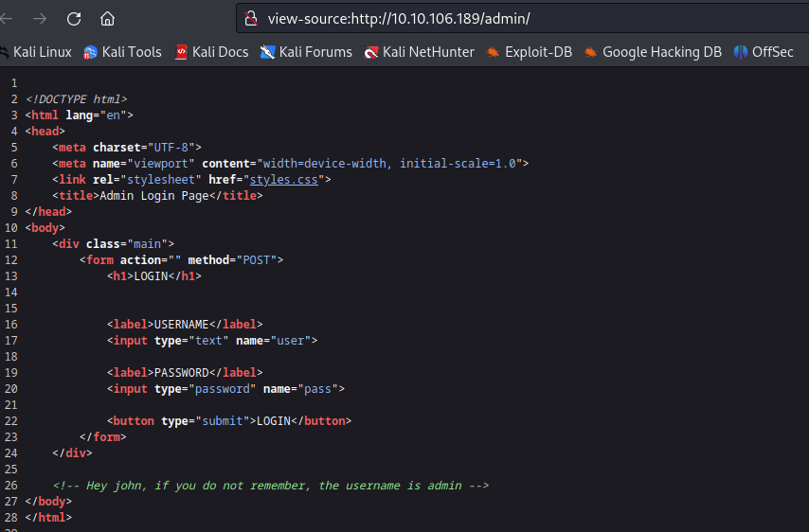Click the HTML comment mentioning john
The width and height of the screenshot is (809, 532).
pos(271,486)
